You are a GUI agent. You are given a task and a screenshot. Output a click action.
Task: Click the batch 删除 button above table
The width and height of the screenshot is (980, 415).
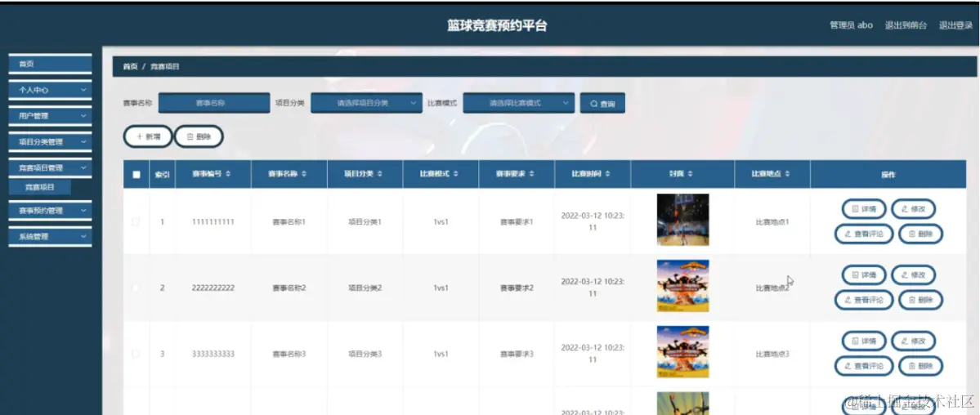click(x=199, y=136)
